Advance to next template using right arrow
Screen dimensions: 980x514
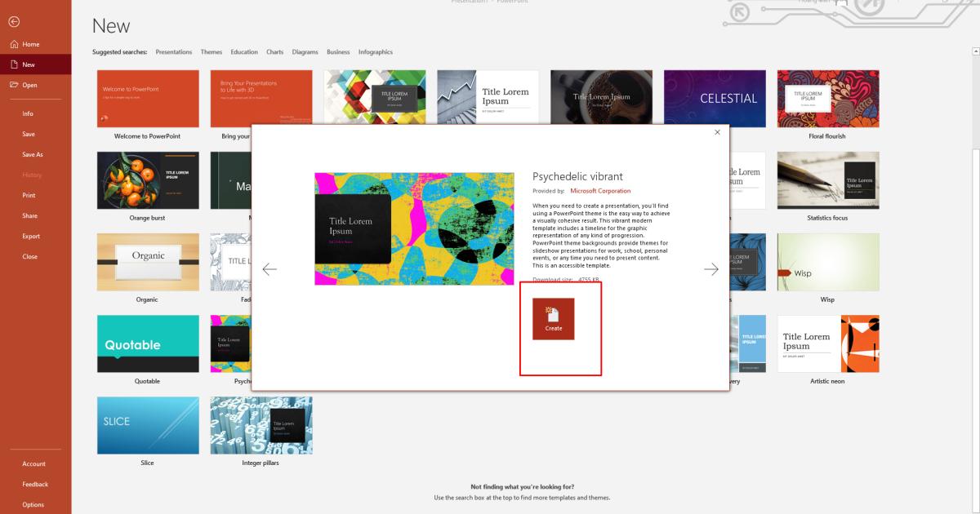coord(712,268)
